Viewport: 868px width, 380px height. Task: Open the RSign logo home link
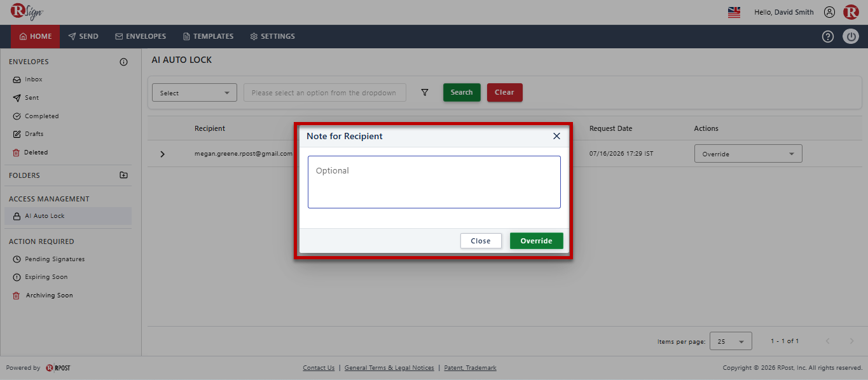point(27,12)
